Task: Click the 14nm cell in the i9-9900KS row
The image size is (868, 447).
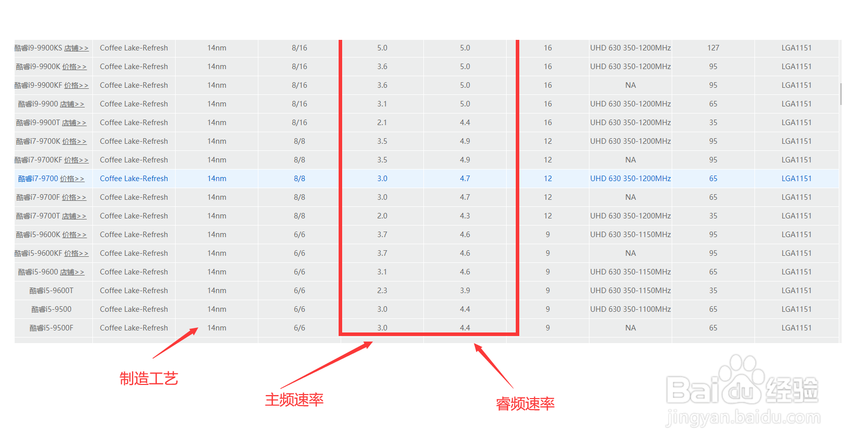Action: 216,48
